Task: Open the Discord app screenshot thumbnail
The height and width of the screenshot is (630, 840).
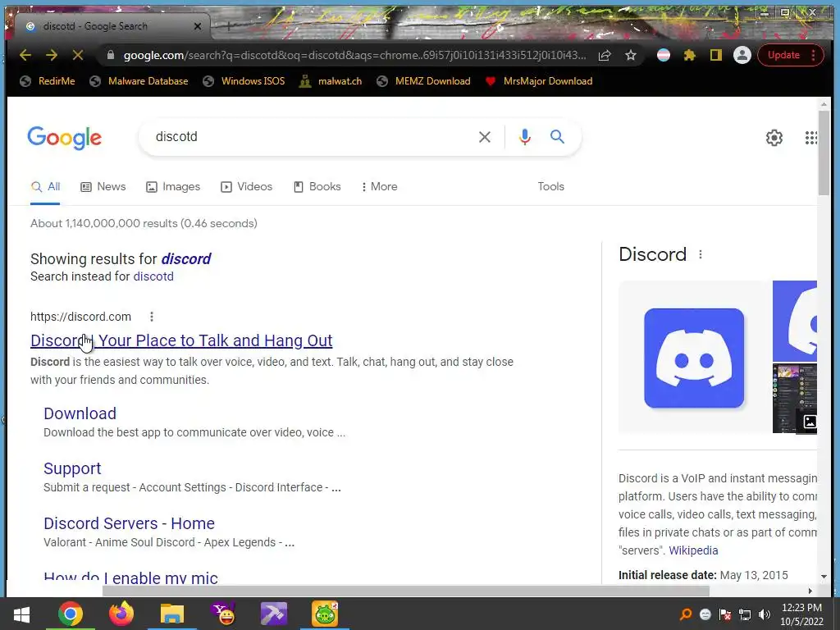Action: point(794,399)
